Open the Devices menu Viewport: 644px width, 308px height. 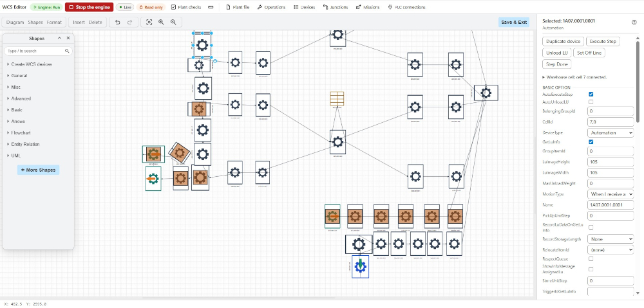(x=305, y=7)
